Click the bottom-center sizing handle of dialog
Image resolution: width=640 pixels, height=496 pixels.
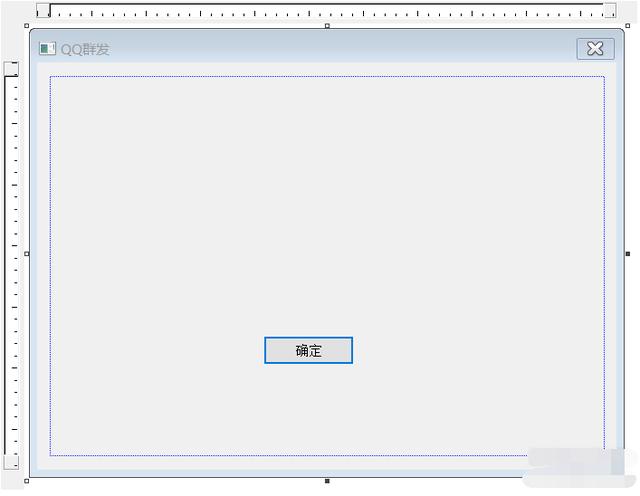pyautogui.click(x=327, y=481)
